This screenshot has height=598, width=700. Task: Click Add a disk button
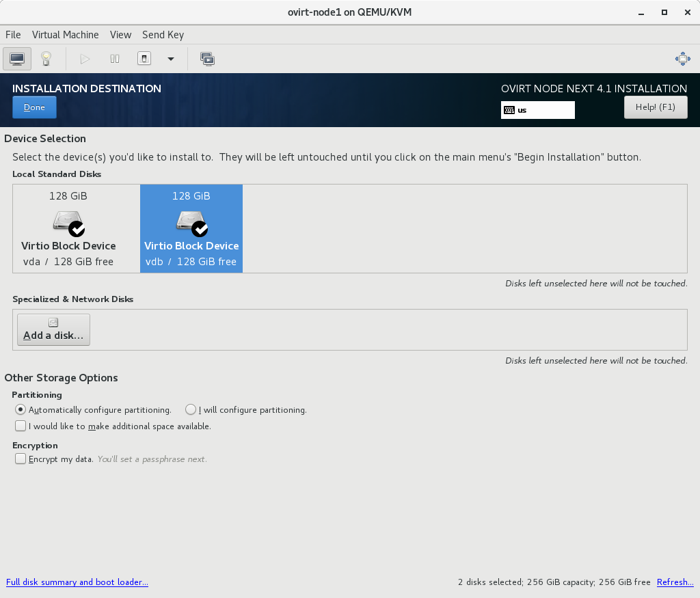tap(53, 330)
